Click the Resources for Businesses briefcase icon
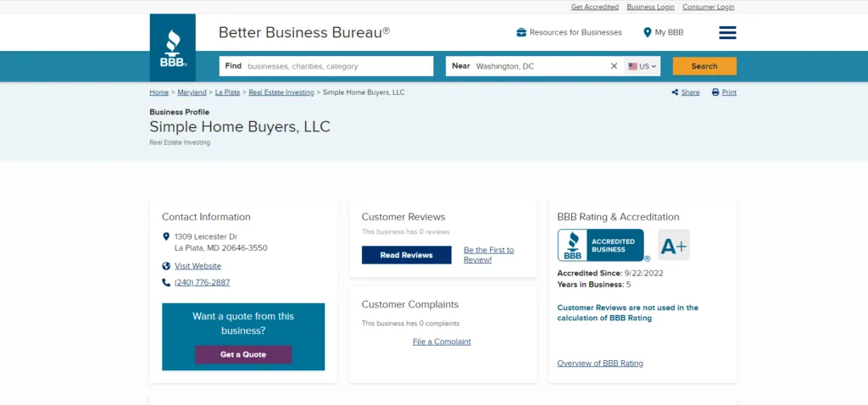 [521, 32]
